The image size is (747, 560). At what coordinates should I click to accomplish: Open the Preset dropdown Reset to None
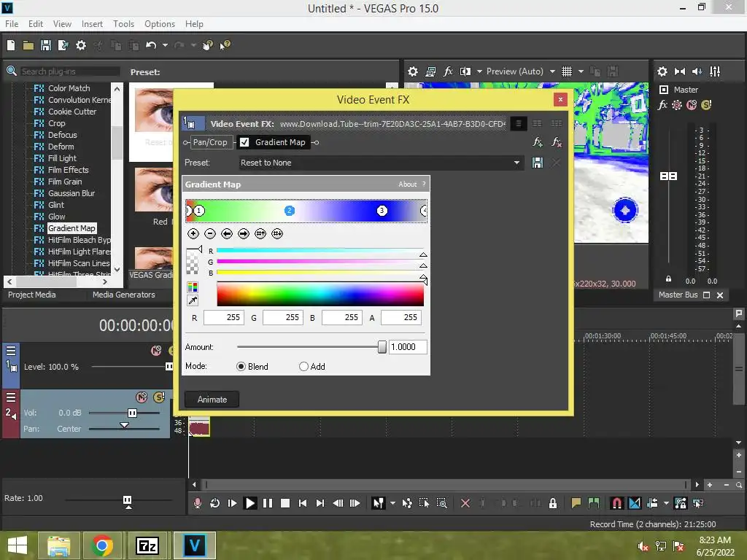(x=381, y=163)
